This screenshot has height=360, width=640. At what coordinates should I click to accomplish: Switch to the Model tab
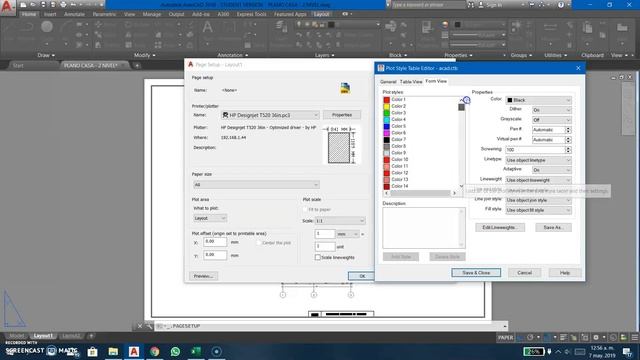(x=16, y=336)
